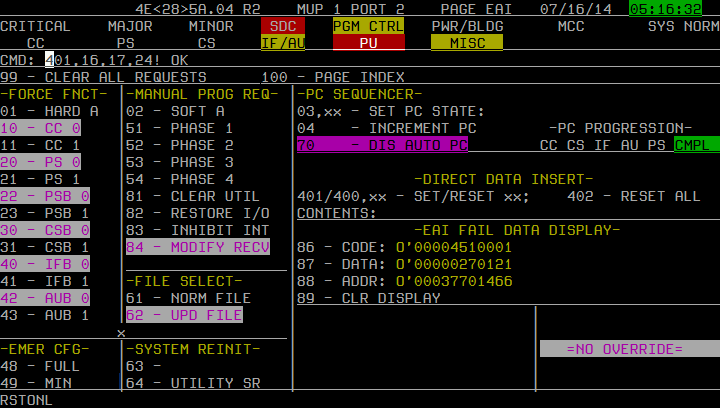Select 41 - IFB 1 entry
The height and width of the screenshot is (408, 720).
click(45, 281)
